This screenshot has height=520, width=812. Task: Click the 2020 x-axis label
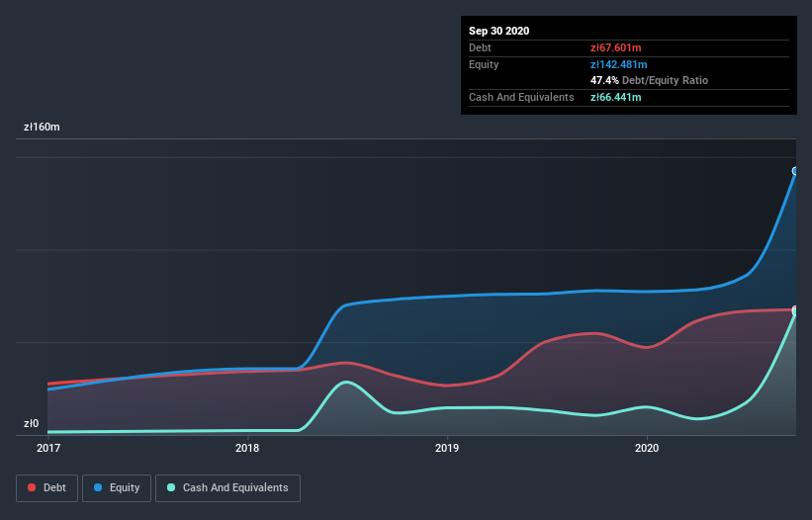pos(647,448)
